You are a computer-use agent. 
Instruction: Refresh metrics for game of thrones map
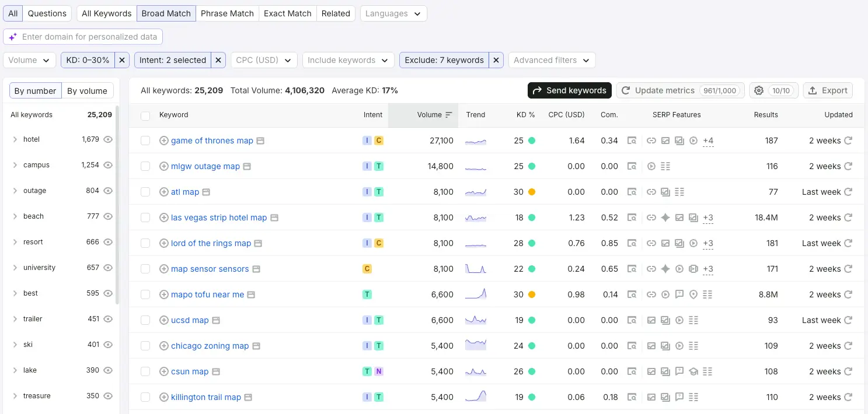tap(848, 141)
